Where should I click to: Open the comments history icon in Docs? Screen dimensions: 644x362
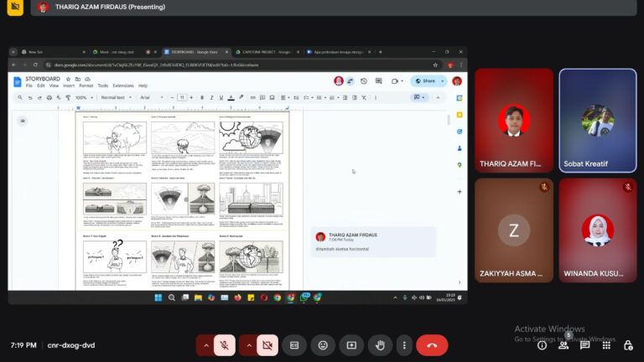(x=379, y=81)
